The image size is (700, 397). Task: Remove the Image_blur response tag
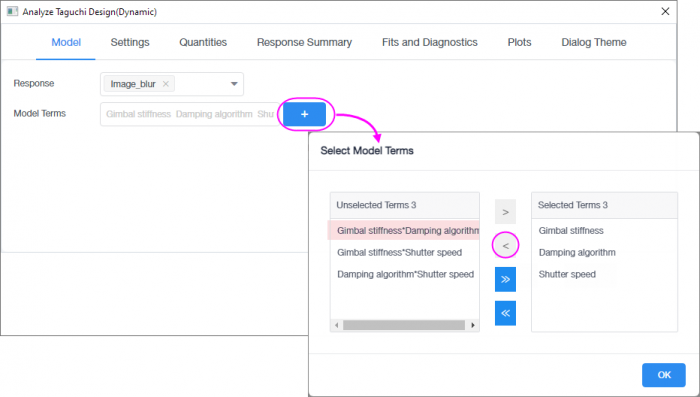pos(166,84)
